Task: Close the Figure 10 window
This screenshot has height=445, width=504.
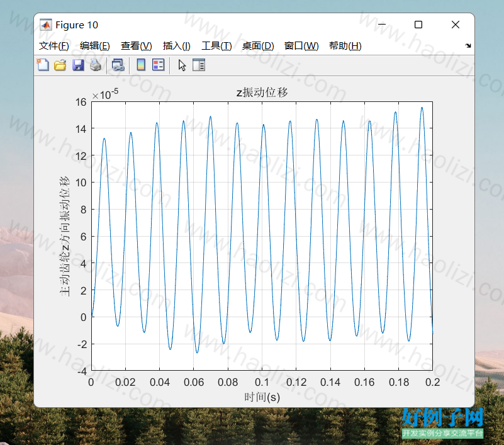Action: click(x=455, y=25)
